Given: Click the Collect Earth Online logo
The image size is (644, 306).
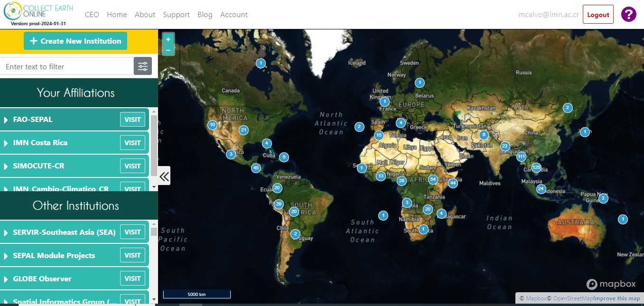Looking at the screenshot, I should coord(32,13).
